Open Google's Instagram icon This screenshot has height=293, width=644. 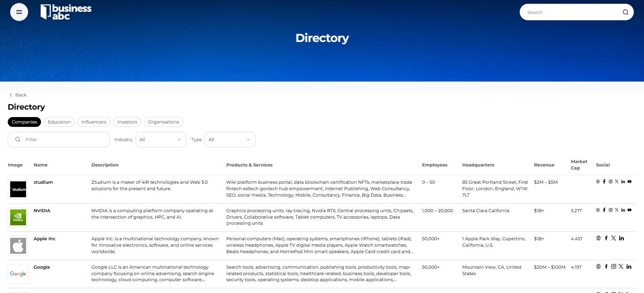click(614, 267)
